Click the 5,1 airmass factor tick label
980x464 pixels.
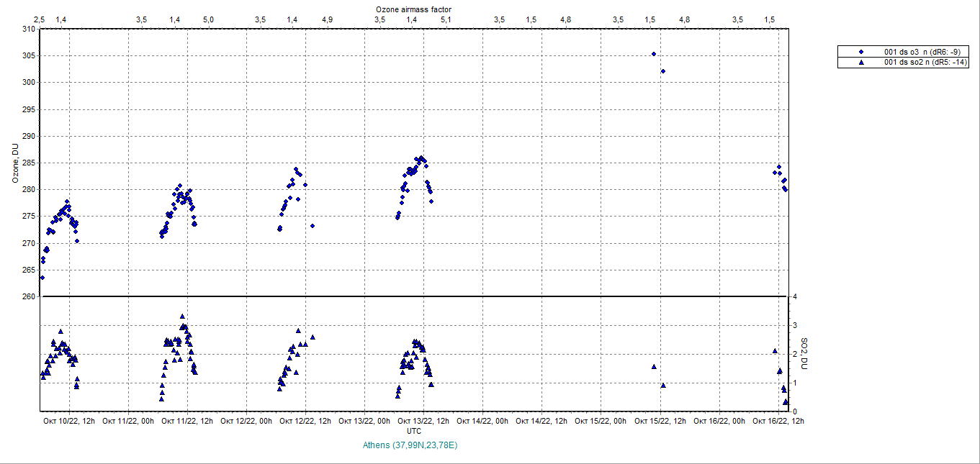pos(446,19)
